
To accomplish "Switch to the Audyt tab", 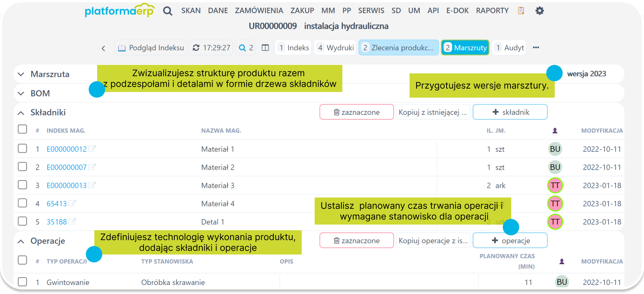I will click(x=509, y=48).
